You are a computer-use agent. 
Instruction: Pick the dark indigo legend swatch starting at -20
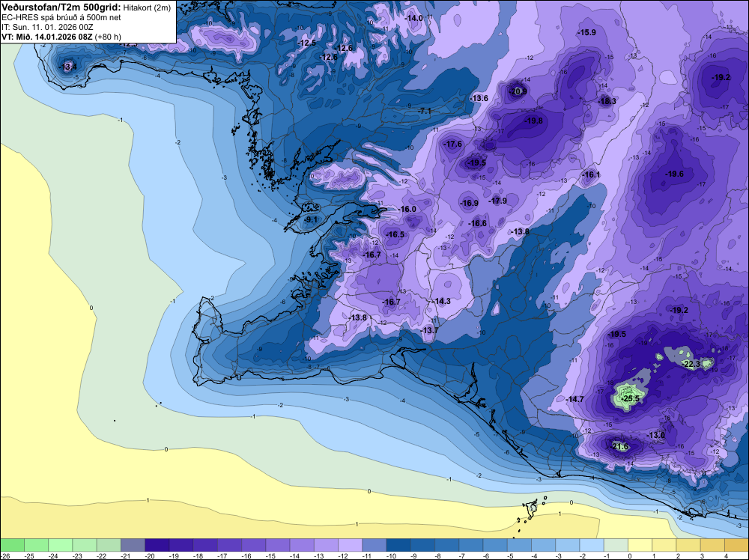[x=157, y=545]
